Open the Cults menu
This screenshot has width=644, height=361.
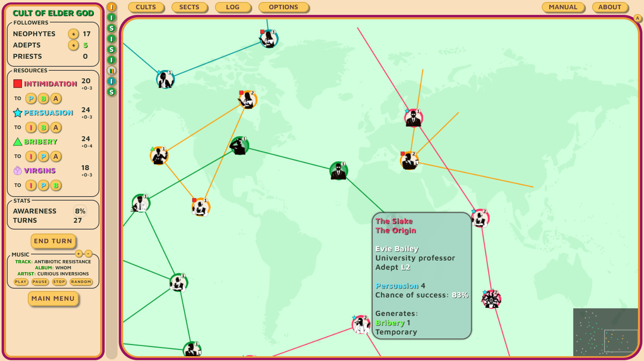(x=146, y=7)
